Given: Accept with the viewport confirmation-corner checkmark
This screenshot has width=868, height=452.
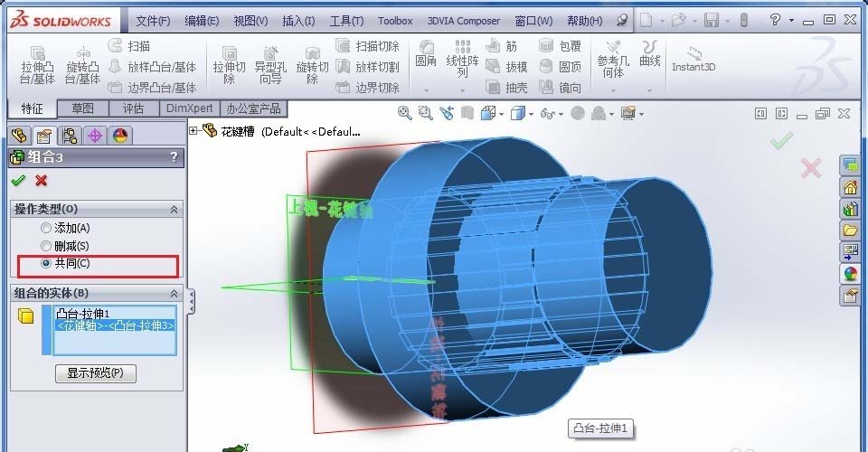Looking at the screenshot, I should 781,140.
